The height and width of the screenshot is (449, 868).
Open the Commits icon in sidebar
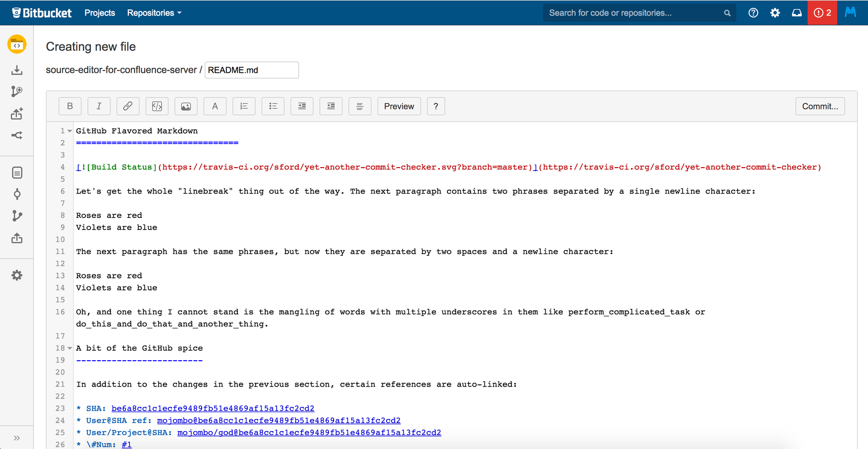[x=17, y=194]
